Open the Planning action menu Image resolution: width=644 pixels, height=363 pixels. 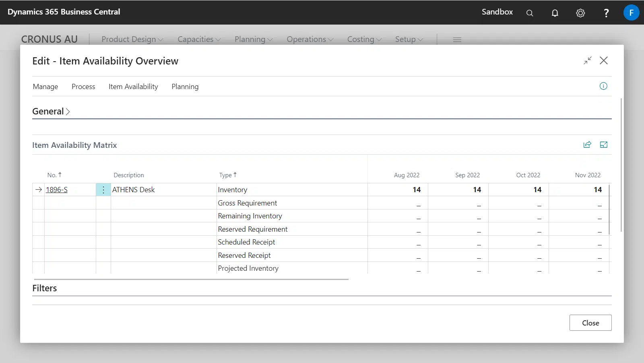(x=185, y=87)
